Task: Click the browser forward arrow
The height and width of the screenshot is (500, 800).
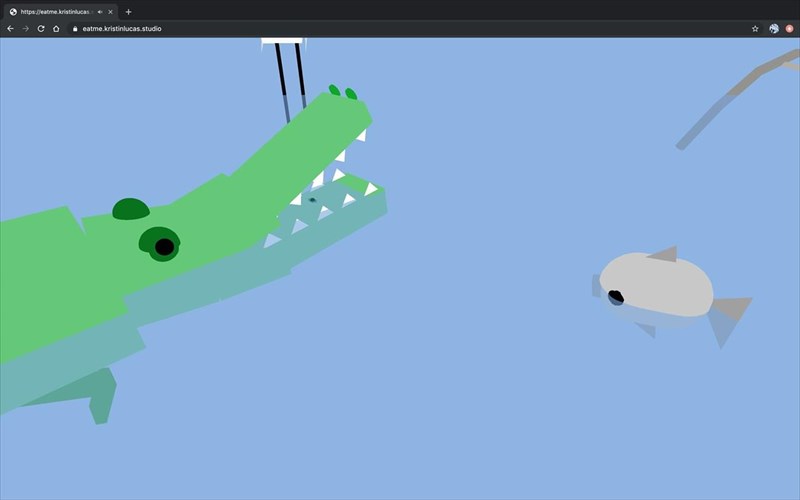Action: click(25, 29)
